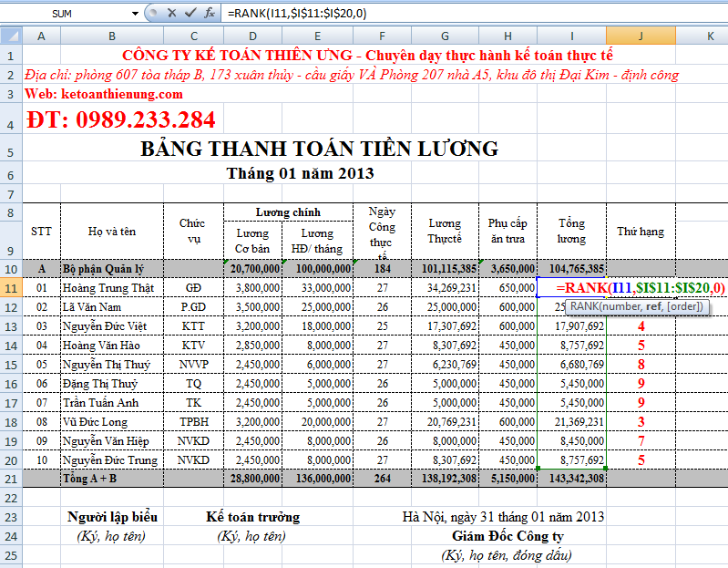Click the title 'BẢNG THANH TOÁN TIỀN LƯƠNG'
This screenshot has width=728, height=568.
coord(320,150)
